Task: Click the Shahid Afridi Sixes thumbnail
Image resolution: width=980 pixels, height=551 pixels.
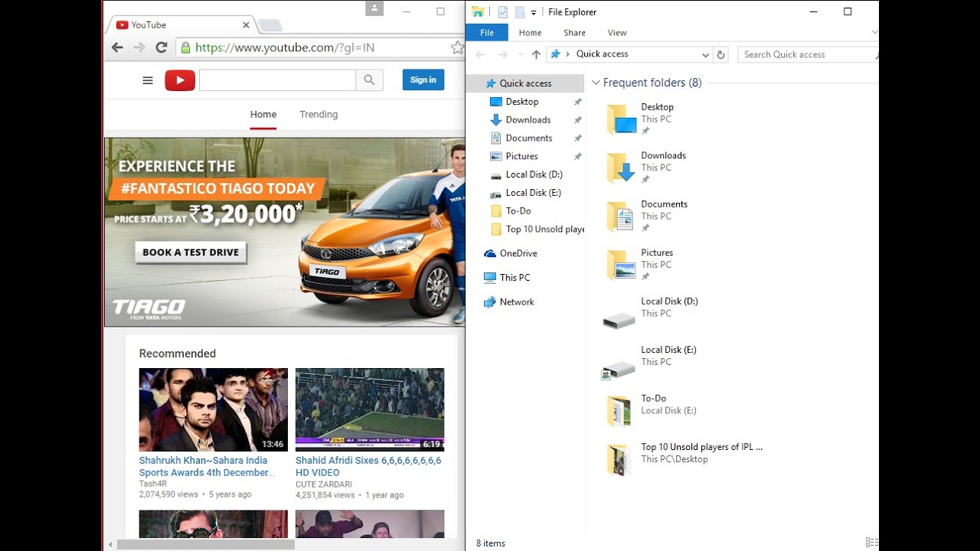Action: (370, 409)
